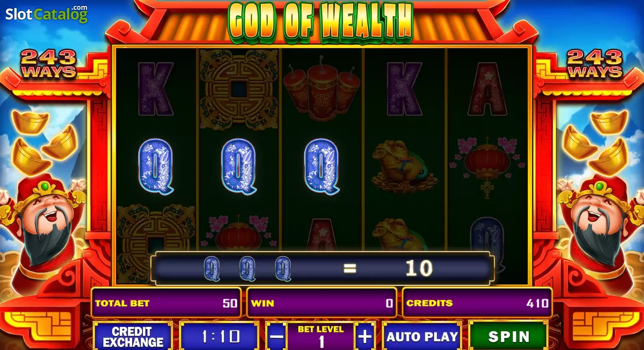
Task: Open the CREDIT EXCHANGE option
Action: pos(133,336)
